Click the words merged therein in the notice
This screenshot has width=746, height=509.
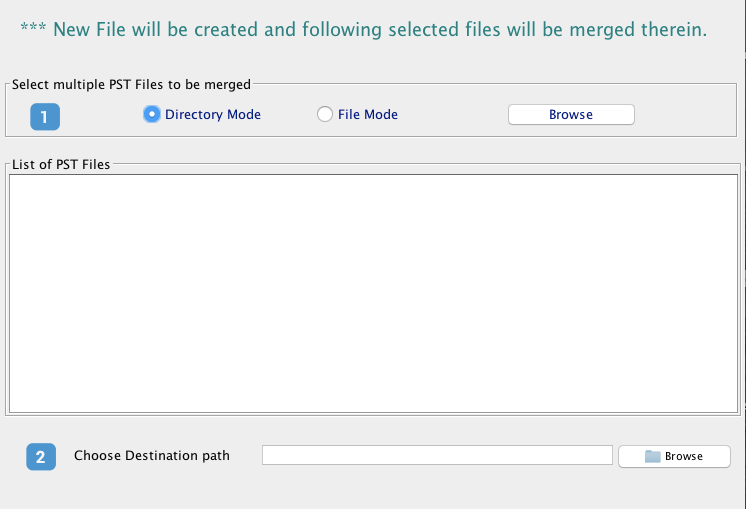[x=638, y=30]
